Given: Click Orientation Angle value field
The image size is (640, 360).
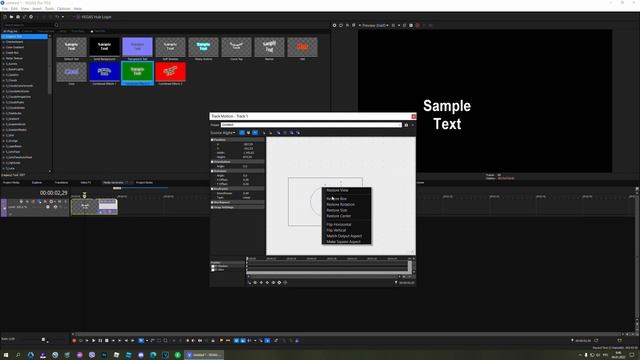Looking at the screenshot, I should [246, 166].
